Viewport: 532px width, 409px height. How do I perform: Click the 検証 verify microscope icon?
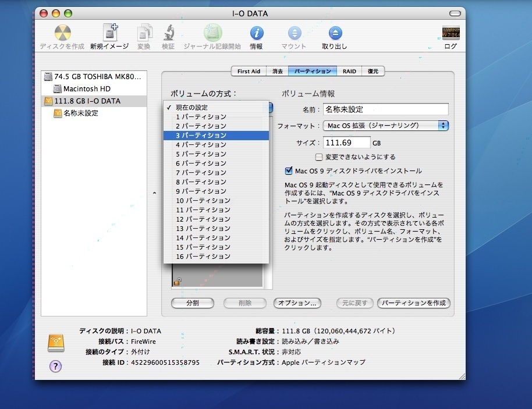click(x=168, y=33)
